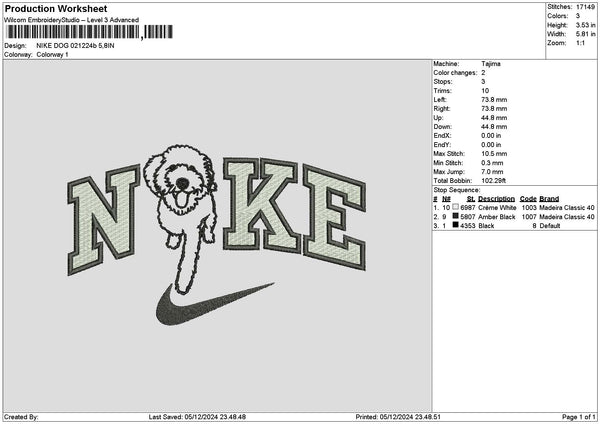600x424 pixels.
Task: Click the EndX value '0.00 in'
Action: (x=491, y=135)
